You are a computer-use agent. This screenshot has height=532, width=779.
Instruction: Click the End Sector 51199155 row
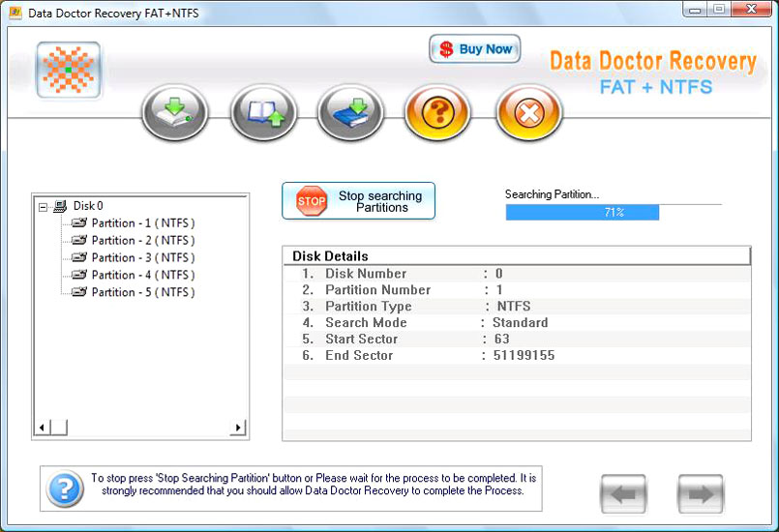517,355
